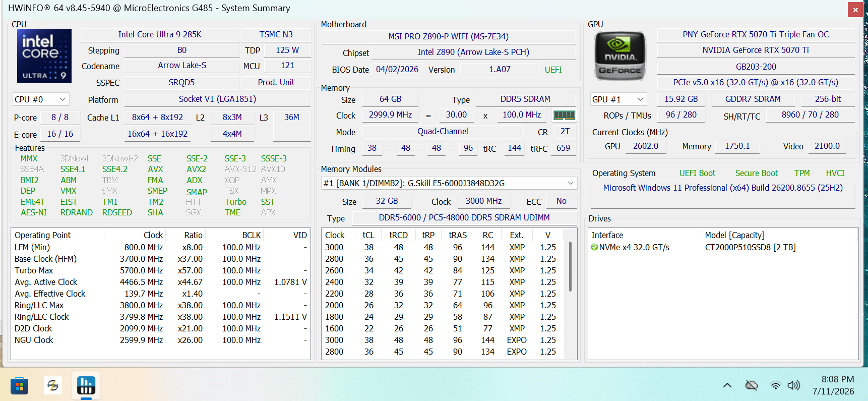
Task: Select the CT2000P510SSD8 [2 TB] drive row
Action: tap(723, 247)
